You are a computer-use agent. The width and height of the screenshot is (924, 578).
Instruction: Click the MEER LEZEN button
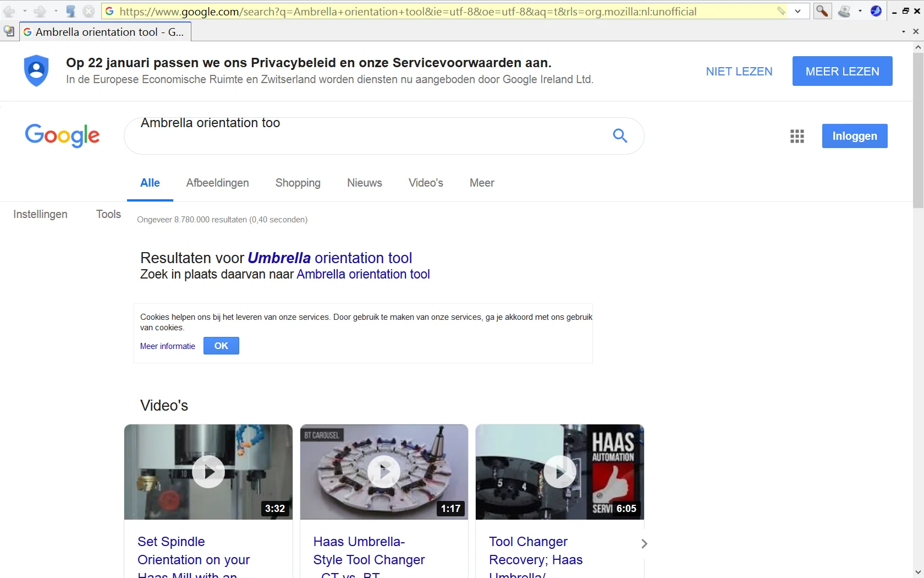point(843,71)
